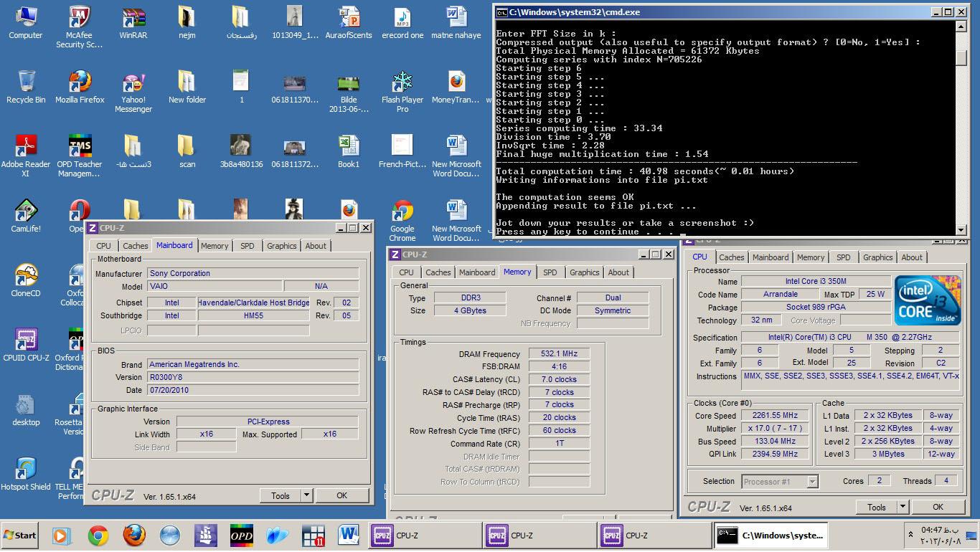Click cmd.exe scrollbar up arrow
This screenshot has width=980, height=552.
[x=961, y=27]
